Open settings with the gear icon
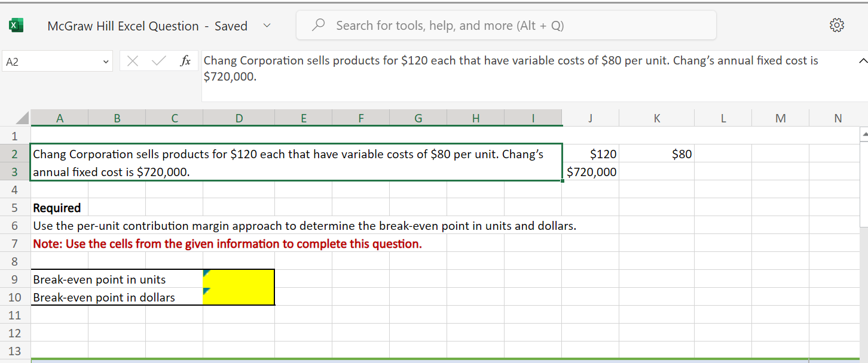The width and height of the screenshot is (868, 363). 837,24
